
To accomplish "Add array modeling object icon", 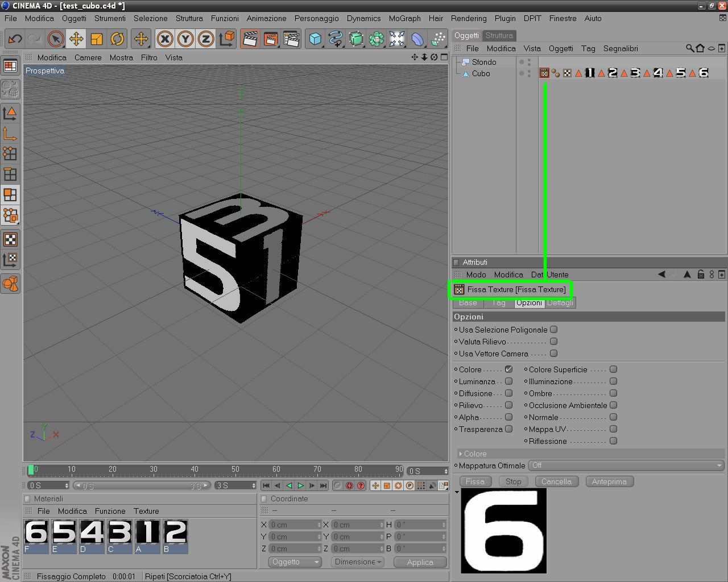I will (x=377, y=39).
